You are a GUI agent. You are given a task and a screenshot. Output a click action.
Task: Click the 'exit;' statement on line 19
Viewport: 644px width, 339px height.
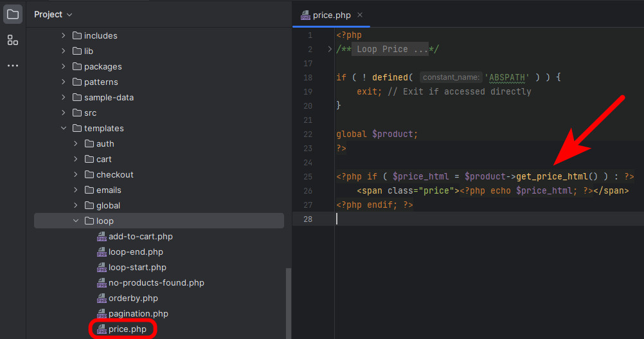pos(369,91)
